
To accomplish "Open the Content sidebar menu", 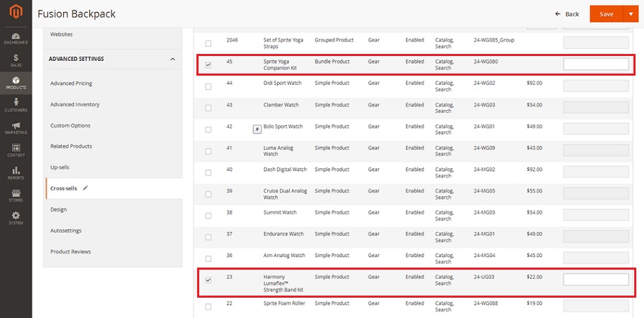I will 15,151.
